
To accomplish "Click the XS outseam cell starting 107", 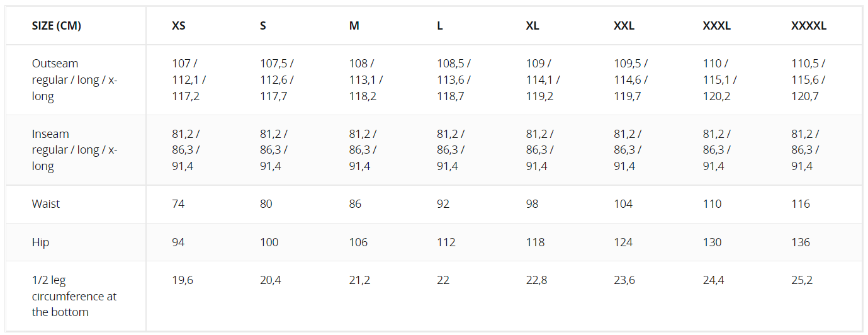I will (x=188, y=80).
